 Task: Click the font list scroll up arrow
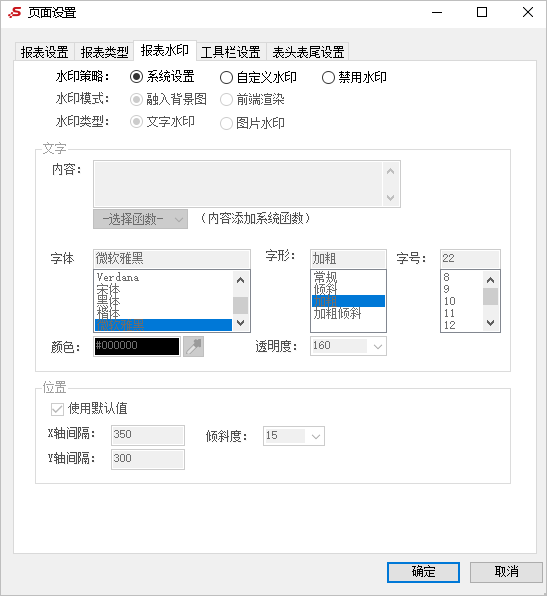240,281
